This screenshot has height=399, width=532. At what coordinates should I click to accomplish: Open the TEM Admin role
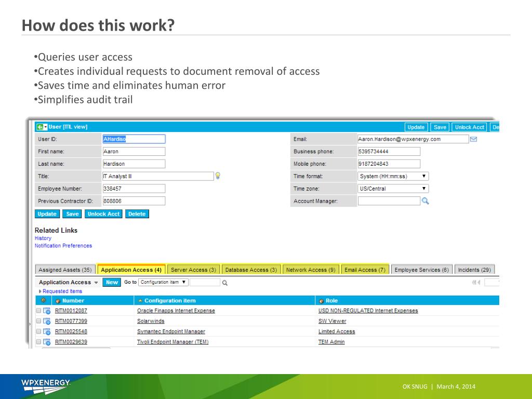point(331,342)
